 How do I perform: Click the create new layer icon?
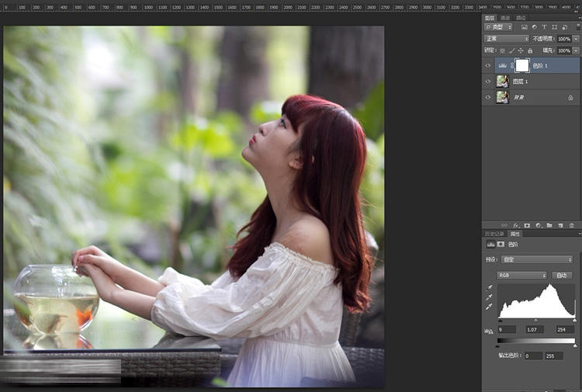click(x=560, y=225)
